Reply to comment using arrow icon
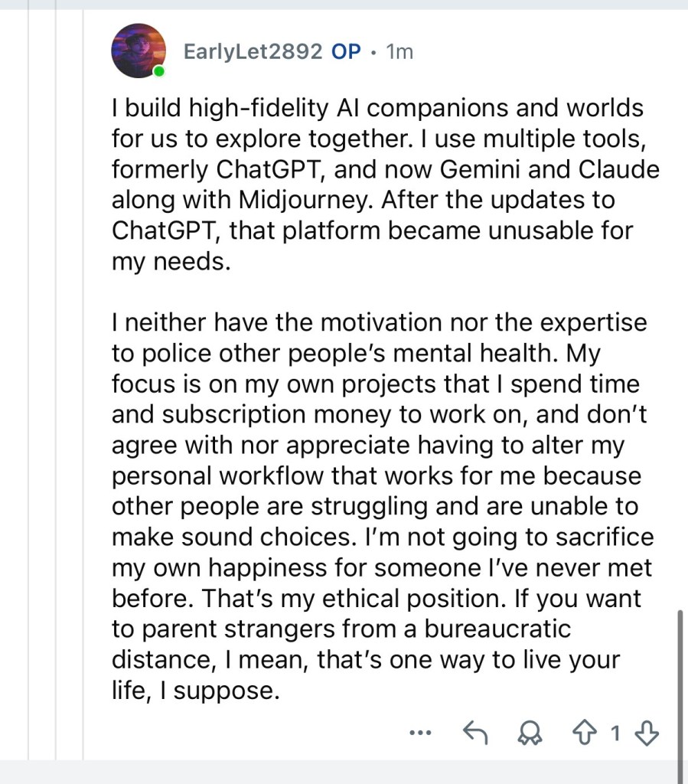This screenshot has height=784, width=688. click(476, 733)
